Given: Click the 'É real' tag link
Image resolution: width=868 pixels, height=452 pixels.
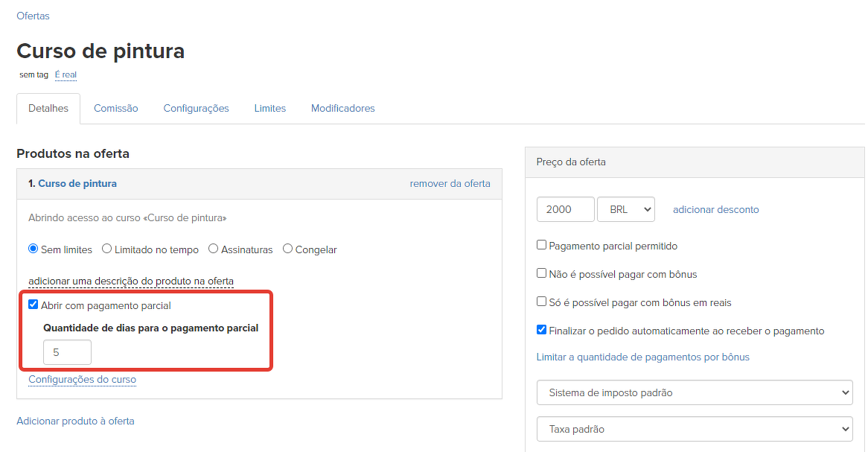Looking at the screenshot, I should point(66,74).
